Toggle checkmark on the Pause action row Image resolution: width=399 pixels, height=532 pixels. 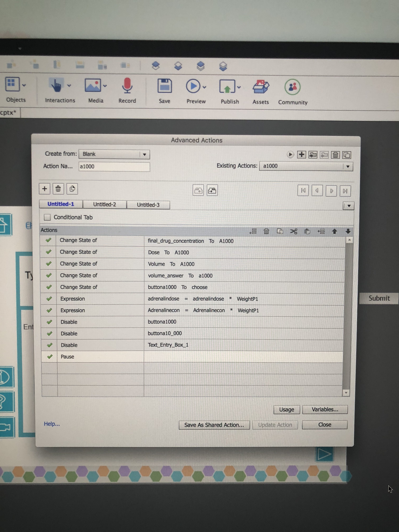[49, 357]
